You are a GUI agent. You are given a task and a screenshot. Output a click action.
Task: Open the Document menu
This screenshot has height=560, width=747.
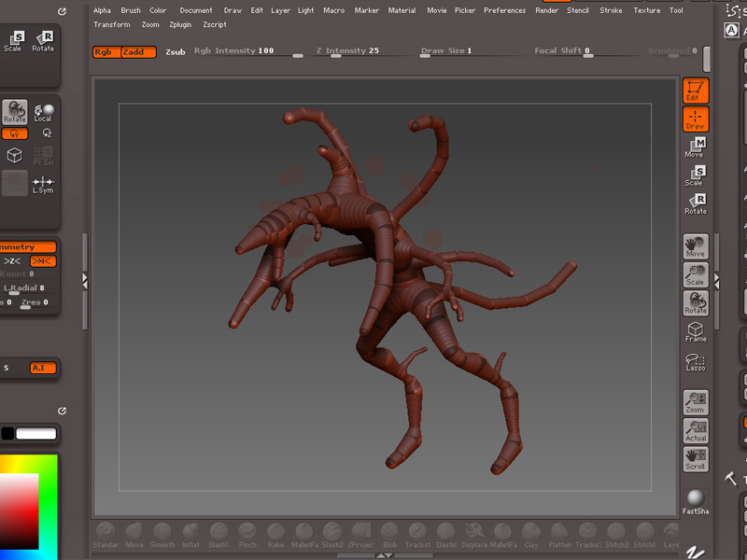[196, 10]
